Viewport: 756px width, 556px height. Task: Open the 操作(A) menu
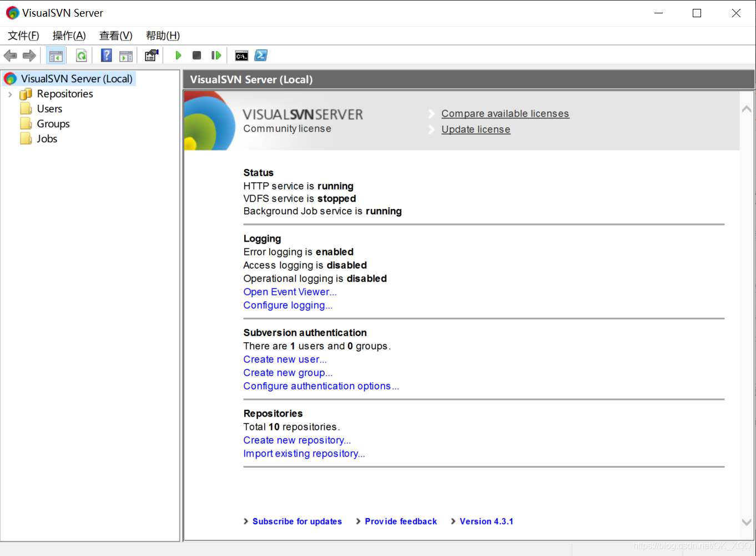[x=69, y=36]
